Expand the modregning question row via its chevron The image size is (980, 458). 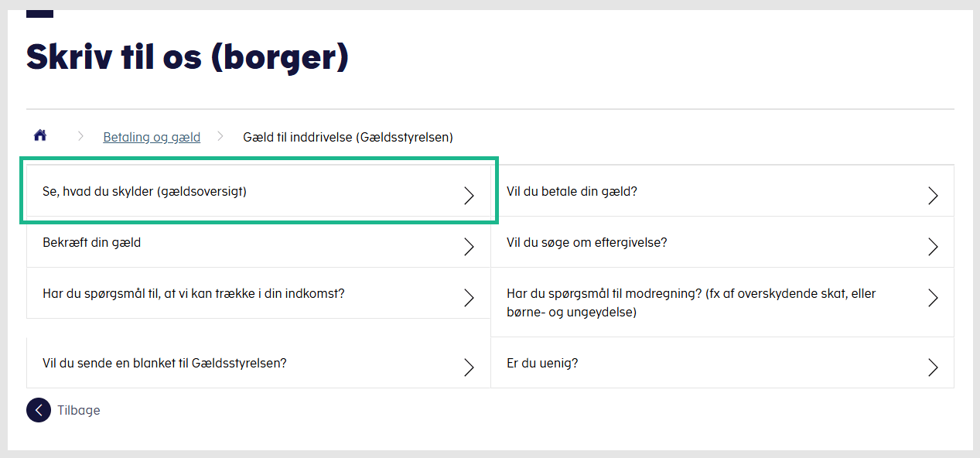tap(933, 298)
